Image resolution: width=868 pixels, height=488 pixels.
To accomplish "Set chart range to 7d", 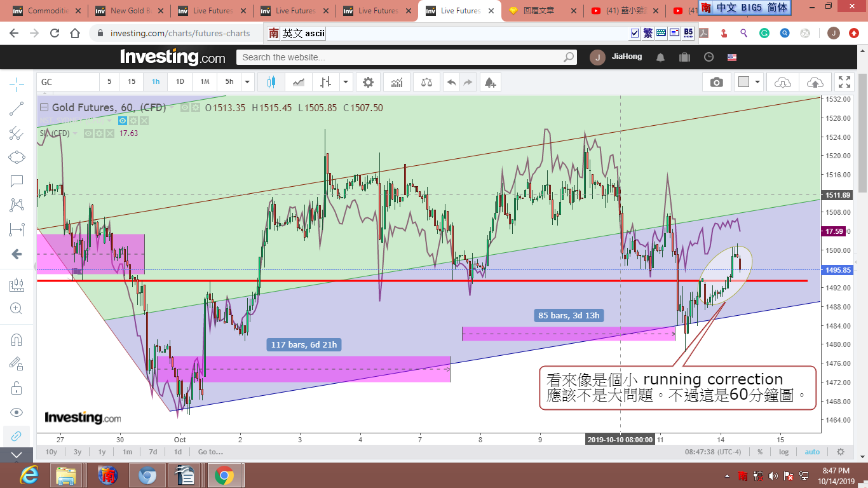I will coord(153,452).
